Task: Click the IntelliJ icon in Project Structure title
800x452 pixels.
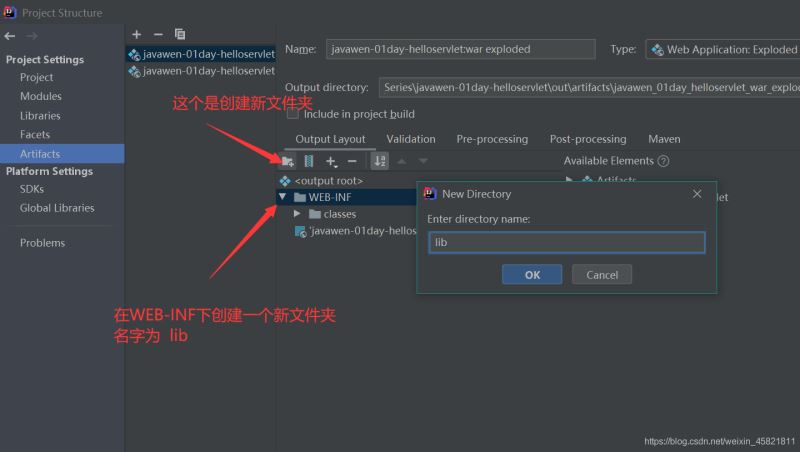Action: coord(9,12)
